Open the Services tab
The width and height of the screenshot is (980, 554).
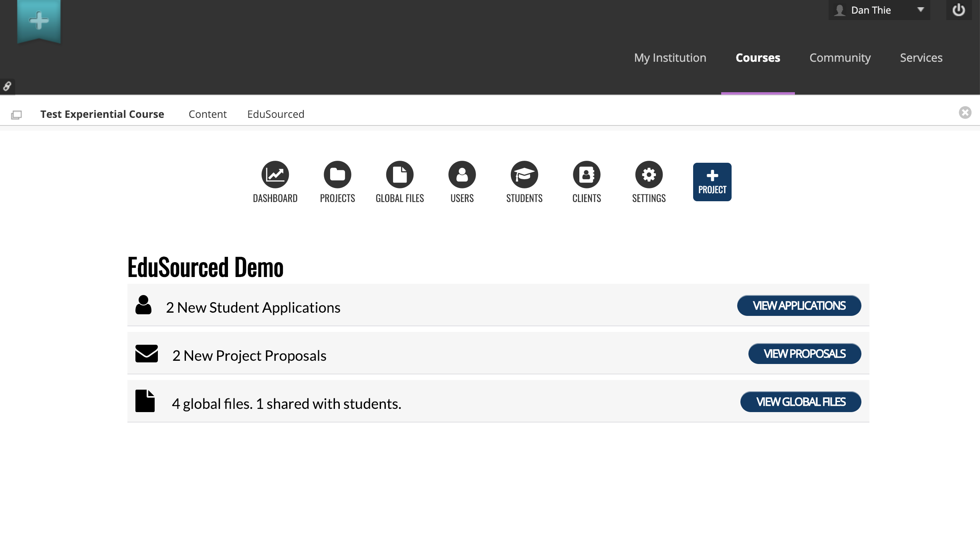[921, 58]
